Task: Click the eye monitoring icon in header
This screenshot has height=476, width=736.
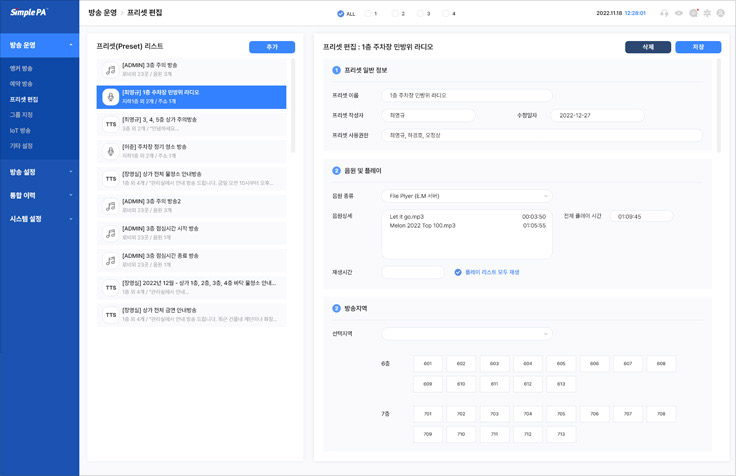Action: [680, 14]
